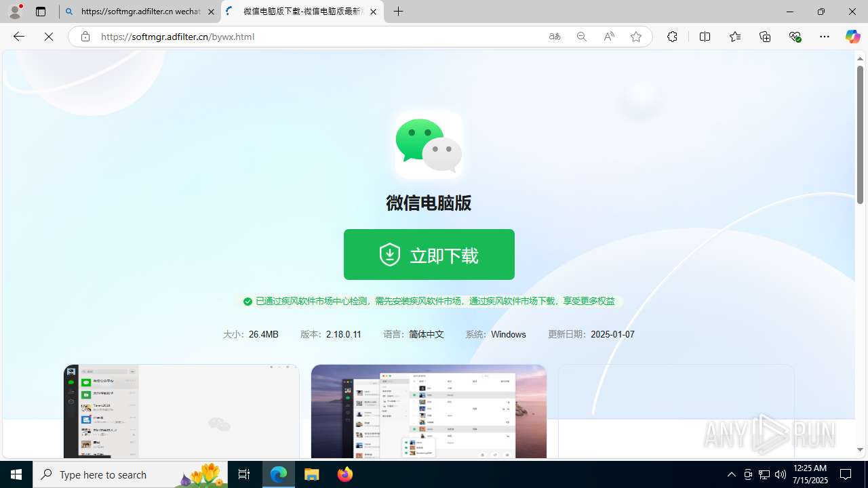Click the 2025-01-07 update date
This screenshot has height=488, width=868.
pos(612,334)
